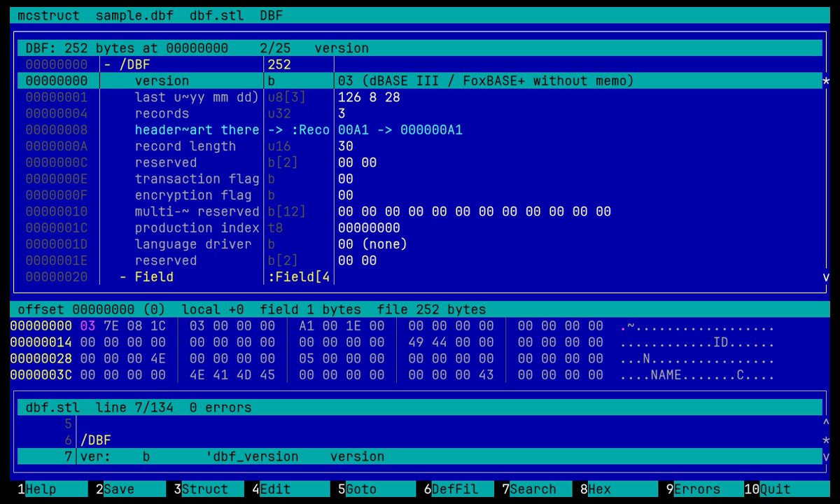
Task: Follow the 'header~art there' pointer field
Action: (197, 130)
